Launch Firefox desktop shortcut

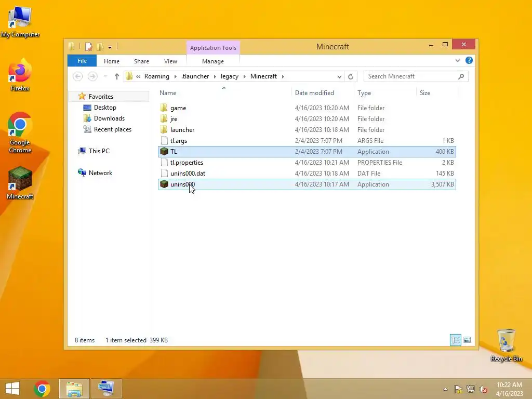click(x=20, y=75)
